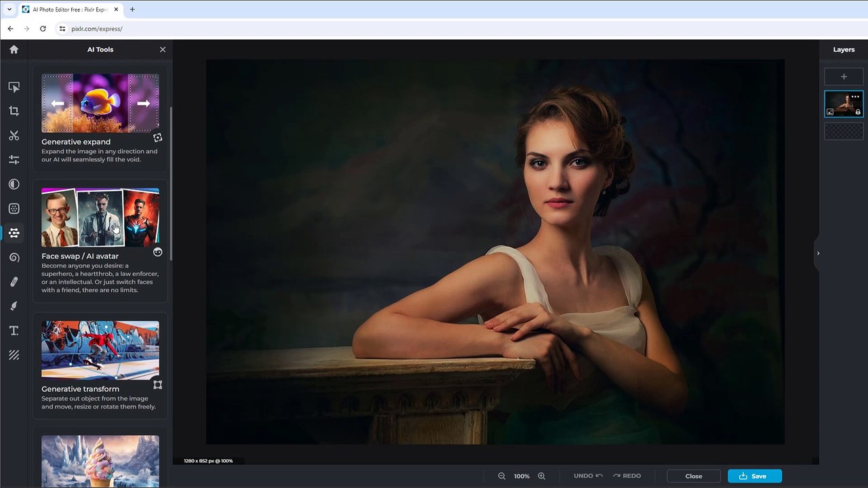Screen dimensions: 868x488
Task: Click the Close button in bottom bar
Action: coord(693,476)
